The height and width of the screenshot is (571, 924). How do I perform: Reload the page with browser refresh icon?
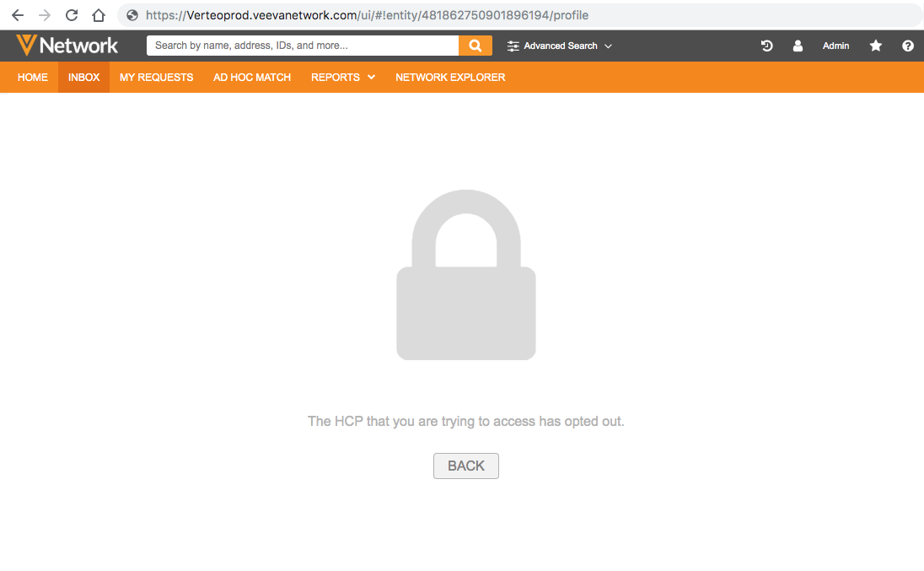[72, 15]
